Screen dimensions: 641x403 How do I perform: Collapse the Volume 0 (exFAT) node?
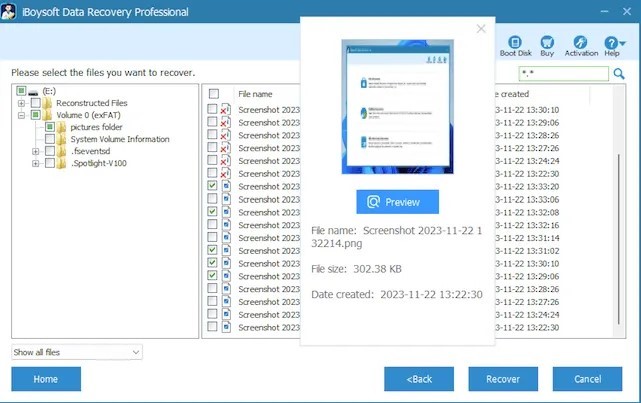[x=21, y=116]
